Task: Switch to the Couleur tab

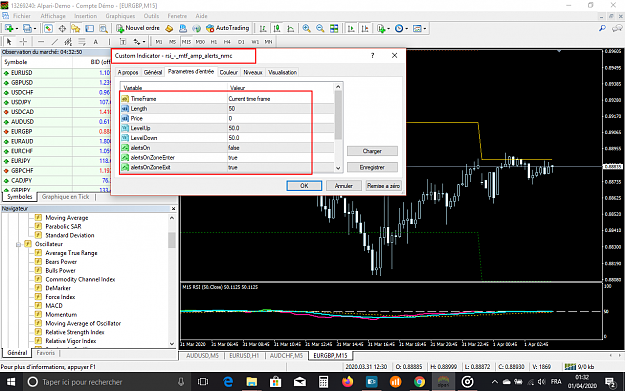Action: click(x=228, y=73)
